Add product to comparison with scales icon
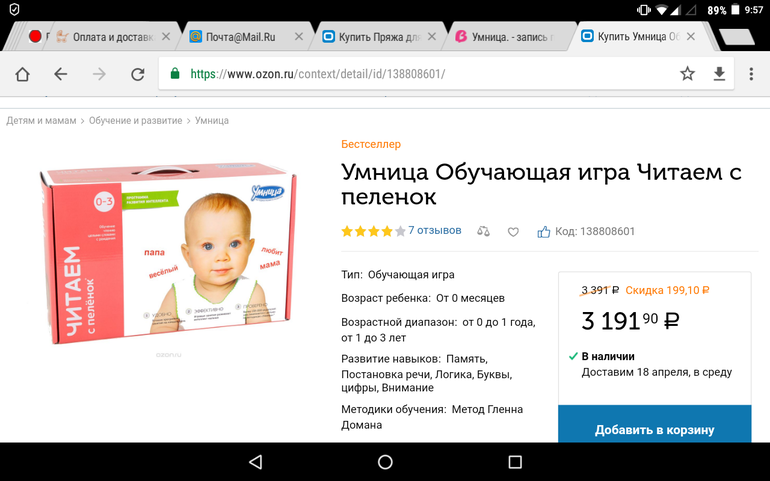This screenshot has width=770, height=481. [483, 231]
